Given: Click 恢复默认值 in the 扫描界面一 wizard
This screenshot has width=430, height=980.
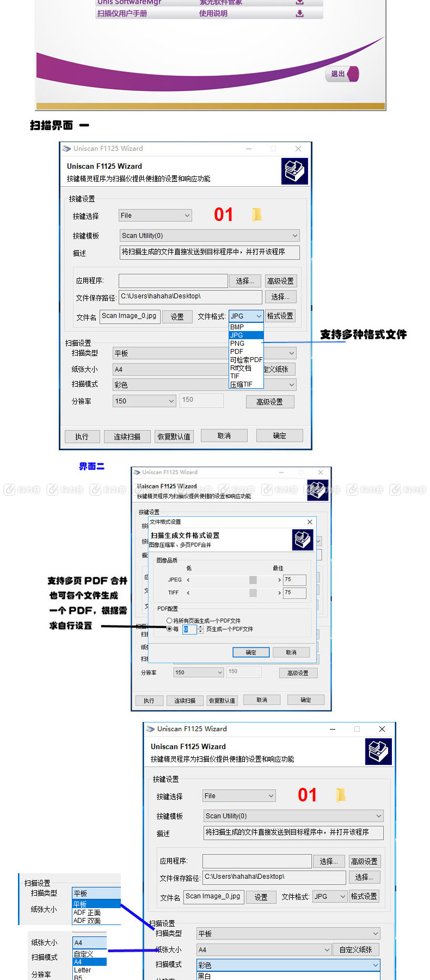Looking at the screenshot, I should pos(174,437).
